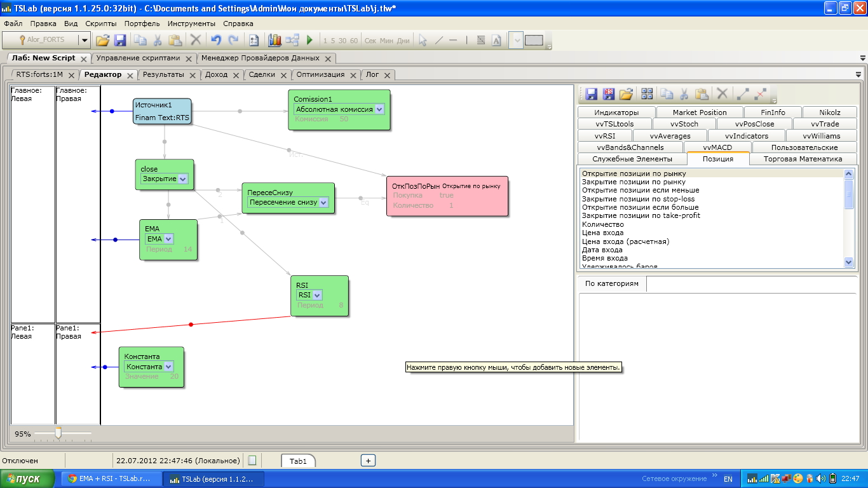The image size is (868, 488).
Task: Open the script properties icon
Action: [254, 40]
